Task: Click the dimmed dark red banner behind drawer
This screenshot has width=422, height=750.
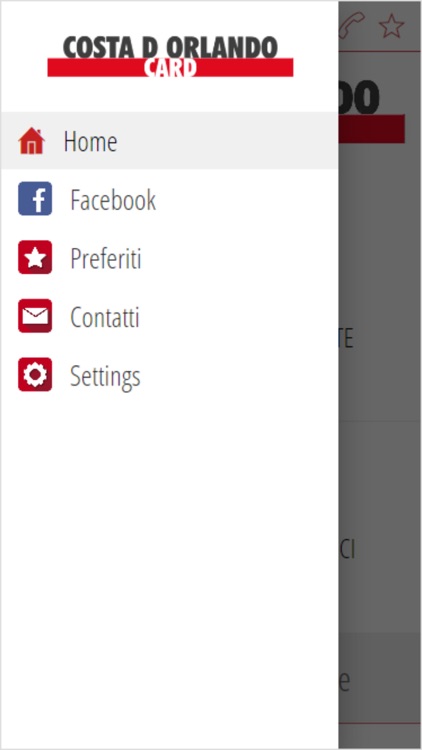Action: click(372, 129)
